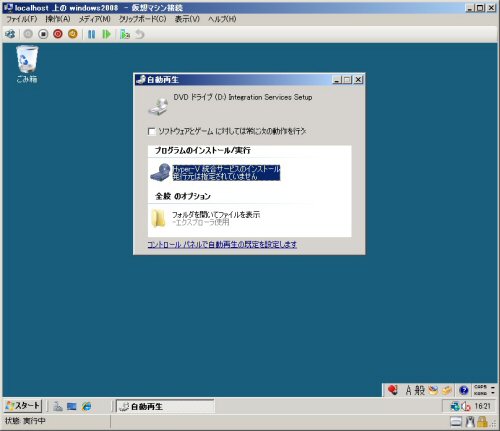Click the Show Desktop quick launch icon

click(72, 406)
